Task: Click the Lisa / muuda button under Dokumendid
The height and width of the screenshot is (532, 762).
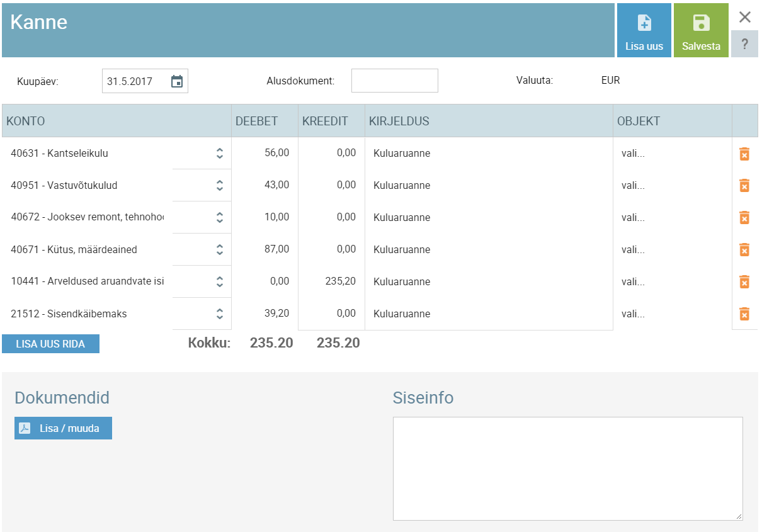Action: (63, 427)
